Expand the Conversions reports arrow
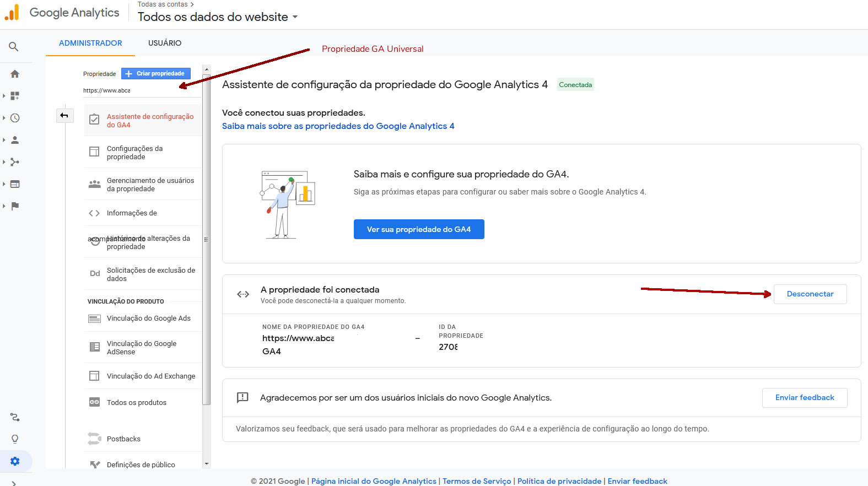Screen dimensions: 868x486 pyautogui.click(x=4, y=206)
